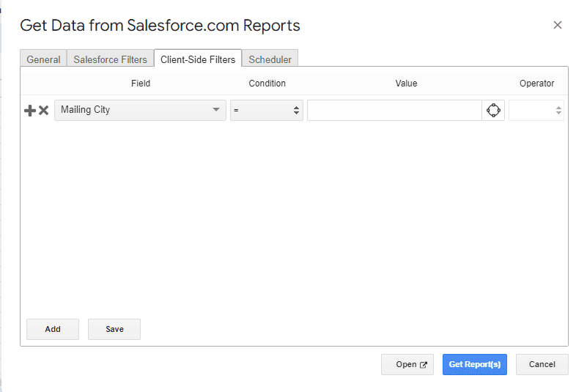Go to the Scheduler tab
Viewport: 587px width, 392px height.
(x=270, y=59)
